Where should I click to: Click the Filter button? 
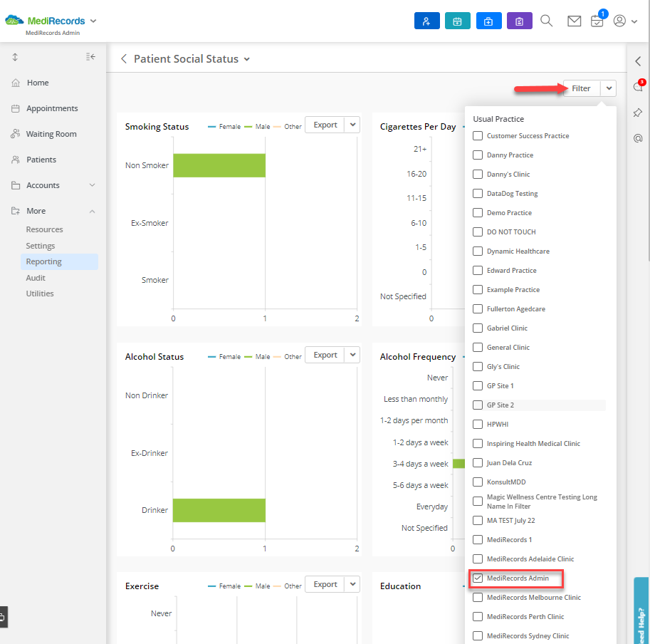click(581, 88)
